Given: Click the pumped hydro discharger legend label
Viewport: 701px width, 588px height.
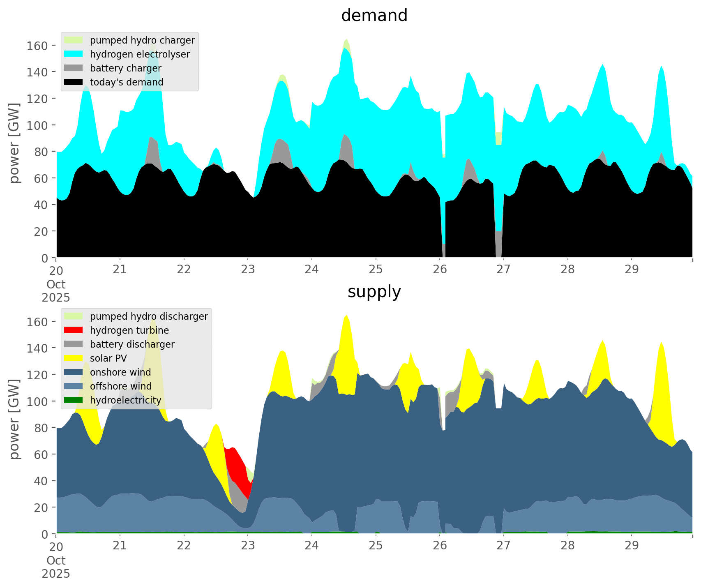Looking at the screenshot, I should [149, 316].
